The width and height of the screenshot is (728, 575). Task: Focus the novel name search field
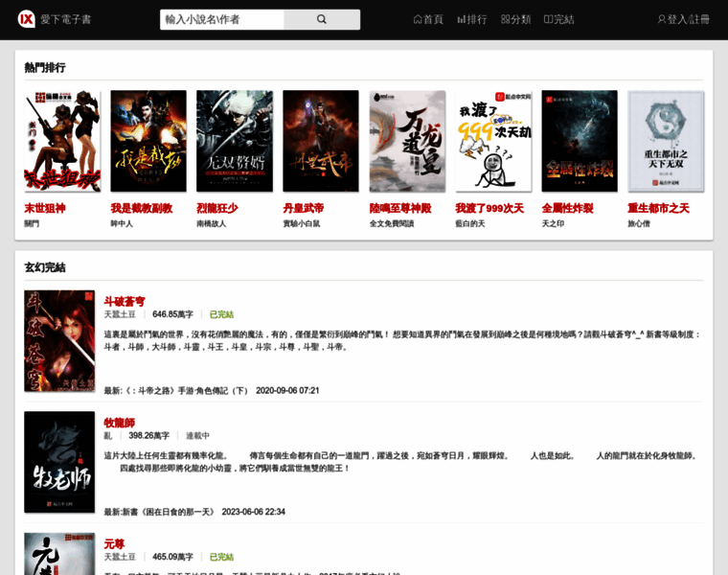tap(222, 19)
